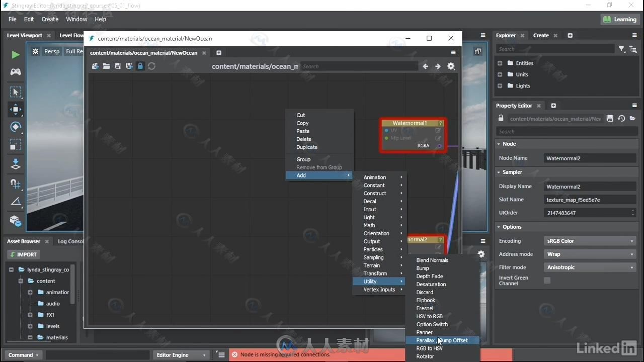644x362 pixels.
Task: Click the question mark on Waternormal1 node
Action: [x=440, y=123]
